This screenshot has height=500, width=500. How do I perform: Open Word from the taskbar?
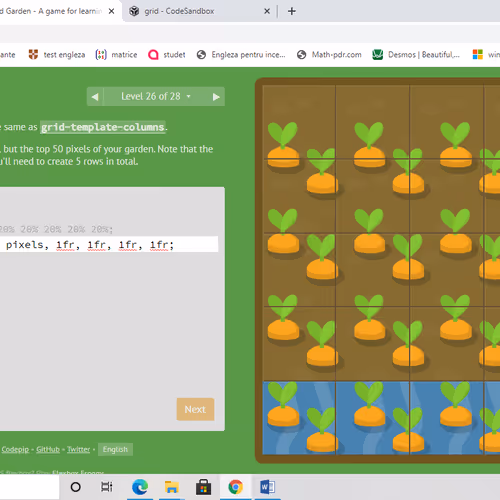[x=268, y=487]
